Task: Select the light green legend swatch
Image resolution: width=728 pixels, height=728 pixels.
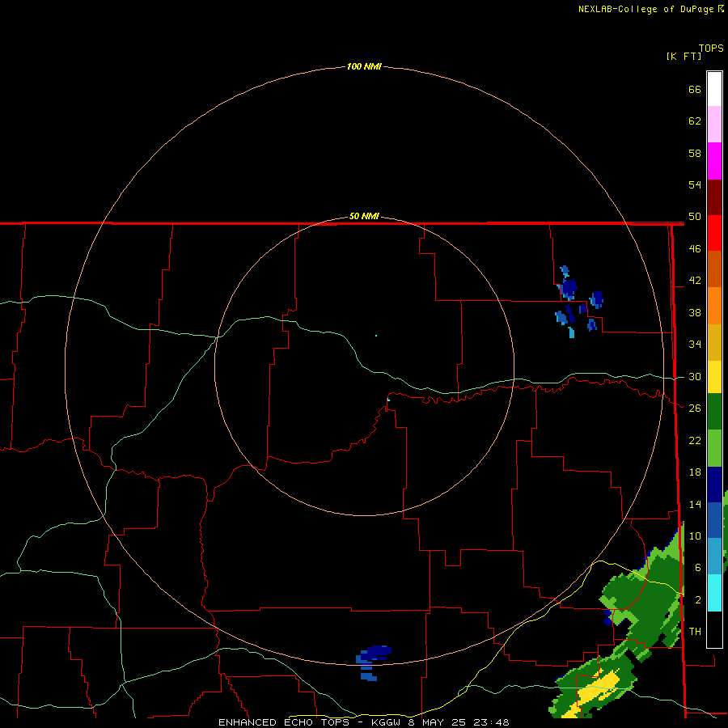Action: (714, 448)
